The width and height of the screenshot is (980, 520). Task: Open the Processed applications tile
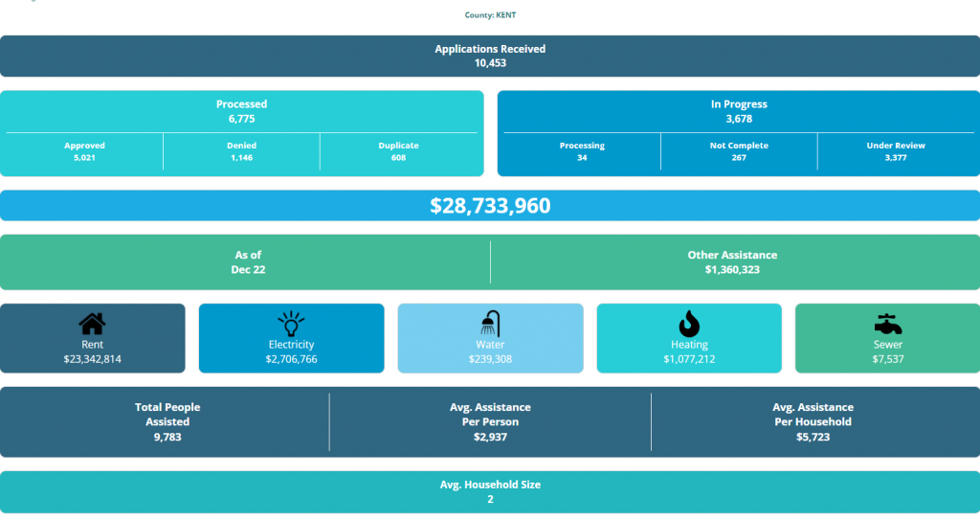241,111
